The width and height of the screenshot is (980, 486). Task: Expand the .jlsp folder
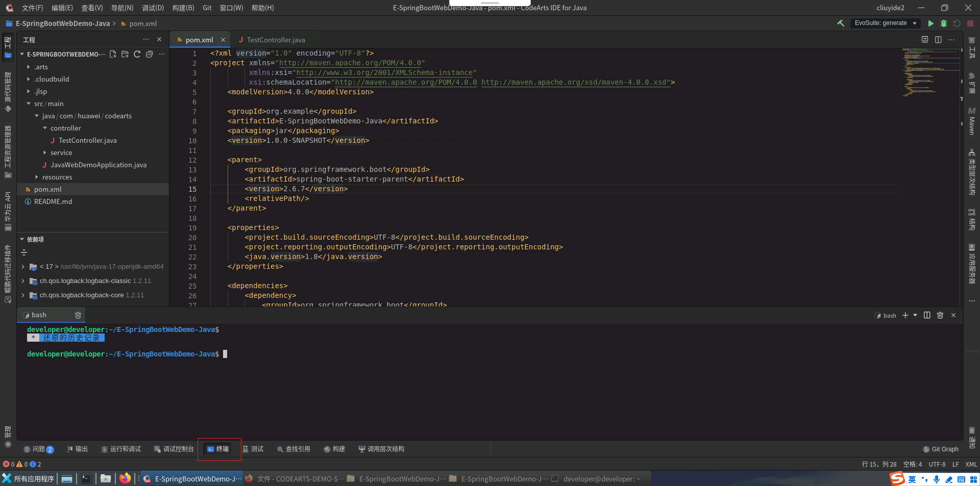[x=29, y=91]
